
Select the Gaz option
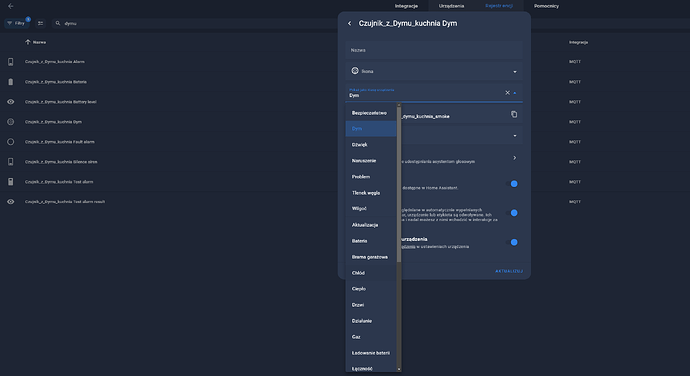371,337
